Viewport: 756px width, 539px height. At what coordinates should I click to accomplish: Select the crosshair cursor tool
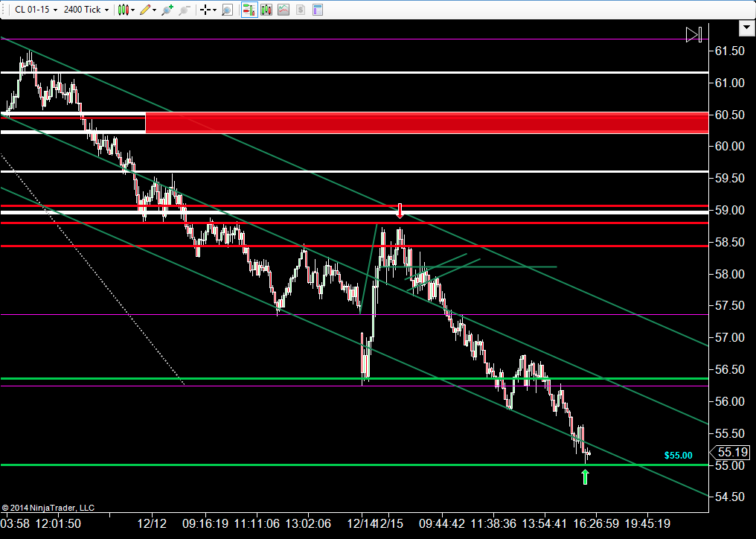[x=205, y=10]
